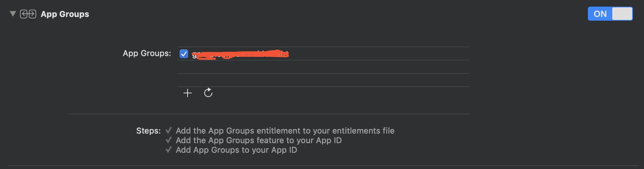The image size is (644, 169).
Task: Click the "Steps:" label
Action: point(148,131)
